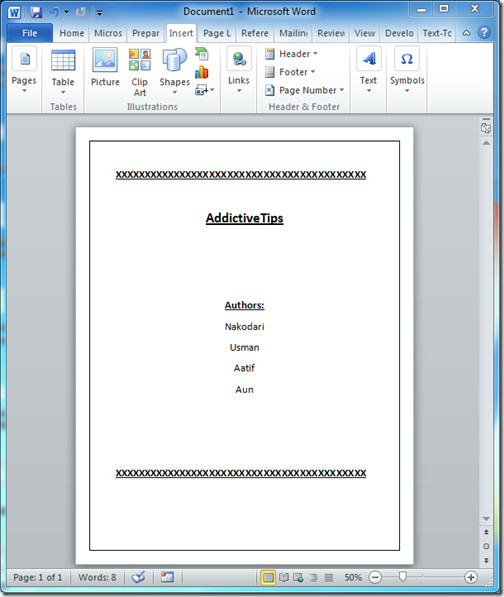Image resolution: width=504 pixels, height=597 pixels.
Task: Switch to Web Layout view
Action: point(298,578)
